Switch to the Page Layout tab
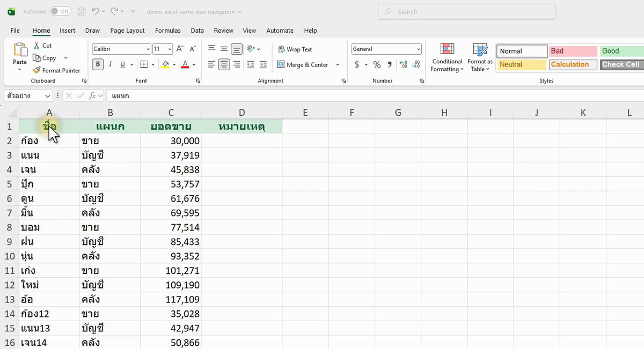The width and height of the screenshot is (644, 349). [127, 31]
